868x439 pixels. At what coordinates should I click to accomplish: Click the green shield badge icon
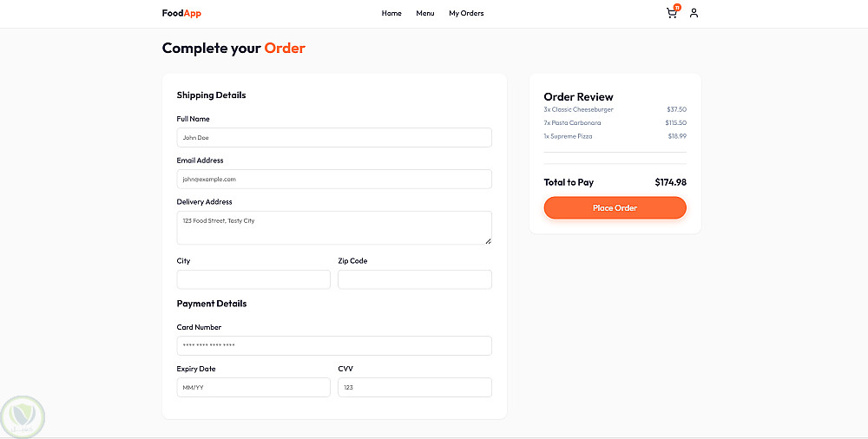(23, 417)
